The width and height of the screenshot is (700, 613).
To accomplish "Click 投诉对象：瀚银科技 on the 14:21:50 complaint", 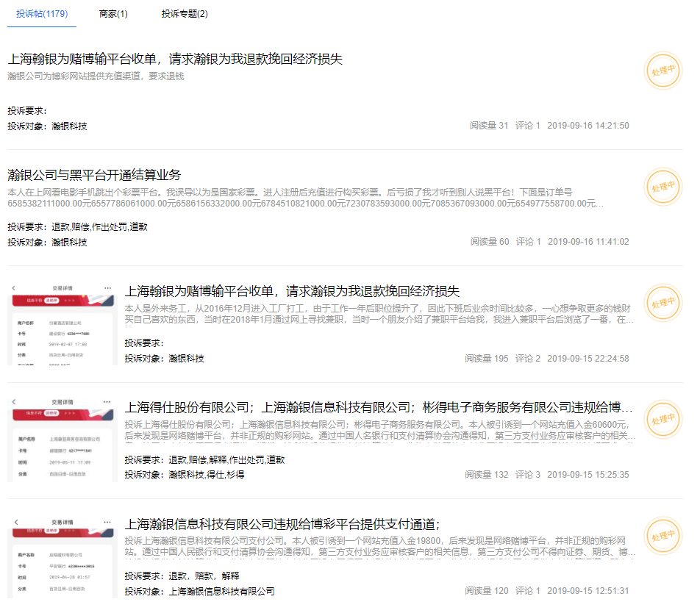I will click(47, 126).
